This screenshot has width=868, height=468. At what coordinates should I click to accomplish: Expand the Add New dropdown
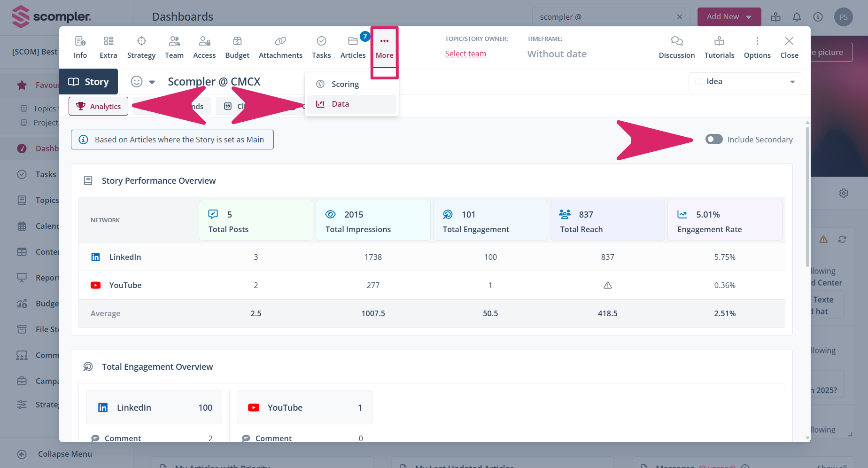[x=749, y=17]
